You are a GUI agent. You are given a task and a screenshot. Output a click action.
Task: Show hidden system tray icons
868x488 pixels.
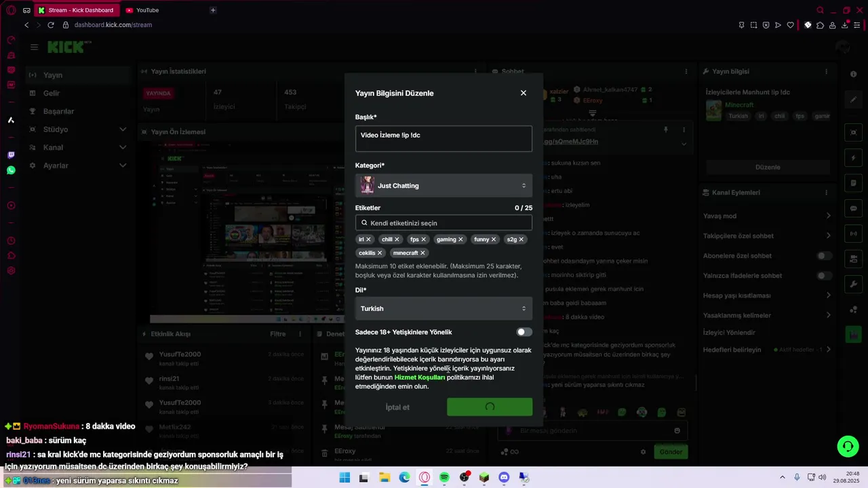point(783,478)
